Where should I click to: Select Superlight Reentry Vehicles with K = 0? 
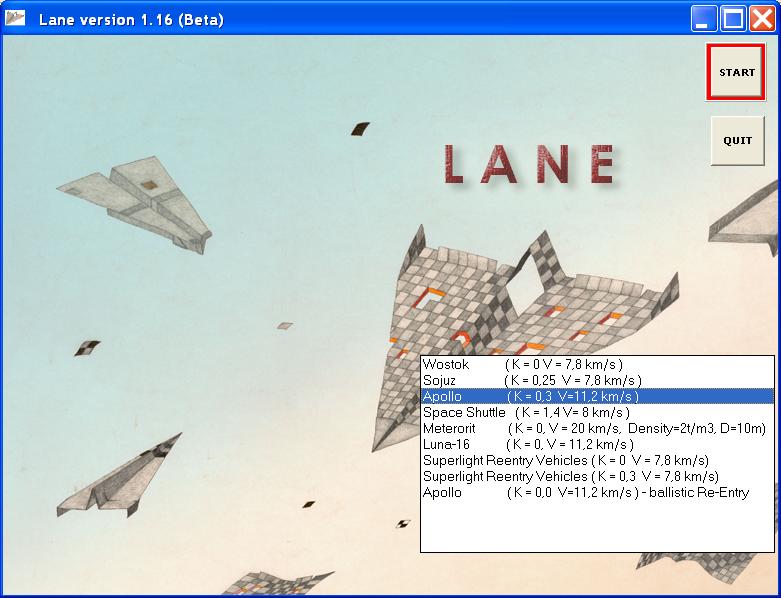click(x=565, y=461)
